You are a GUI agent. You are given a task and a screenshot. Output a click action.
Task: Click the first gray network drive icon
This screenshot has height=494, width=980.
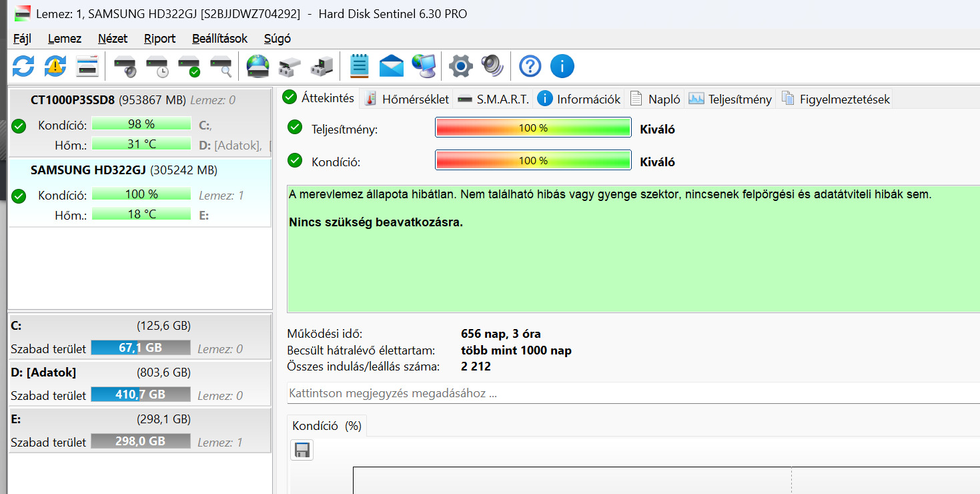pyautogui.click(x=290, y=67)
